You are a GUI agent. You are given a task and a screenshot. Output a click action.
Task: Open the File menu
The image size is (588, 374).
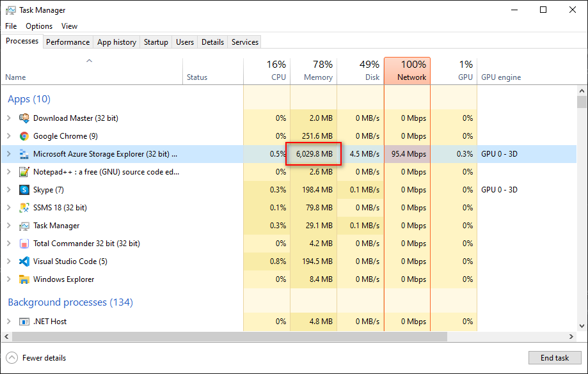tap(11, 26)
